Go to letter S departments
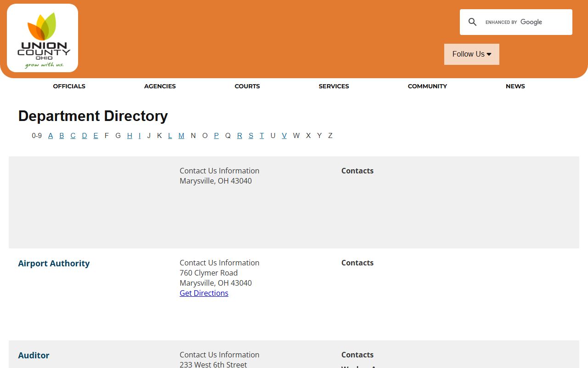The image size is (588, 368). click(x=251, y=136)
